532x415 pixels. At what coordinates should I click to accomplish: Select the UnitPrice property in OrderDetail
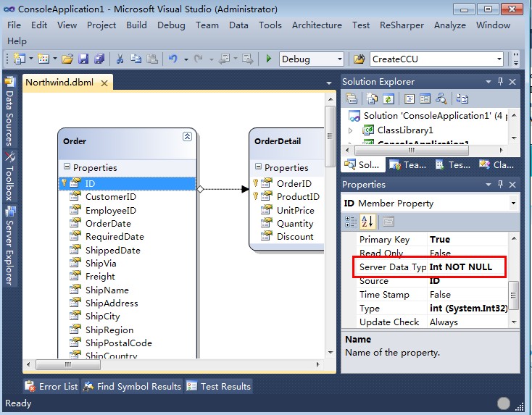point(288,210)
